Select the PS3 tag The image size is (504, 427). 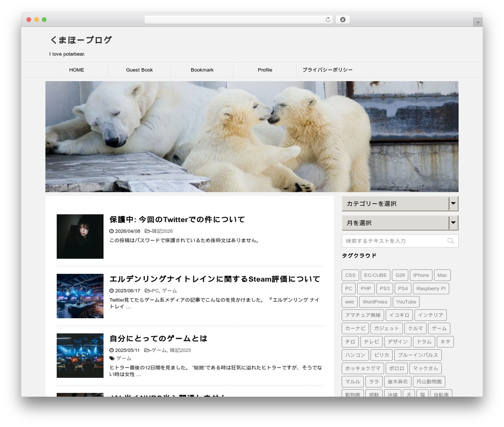pyautogui.click(x=385, y=289)
